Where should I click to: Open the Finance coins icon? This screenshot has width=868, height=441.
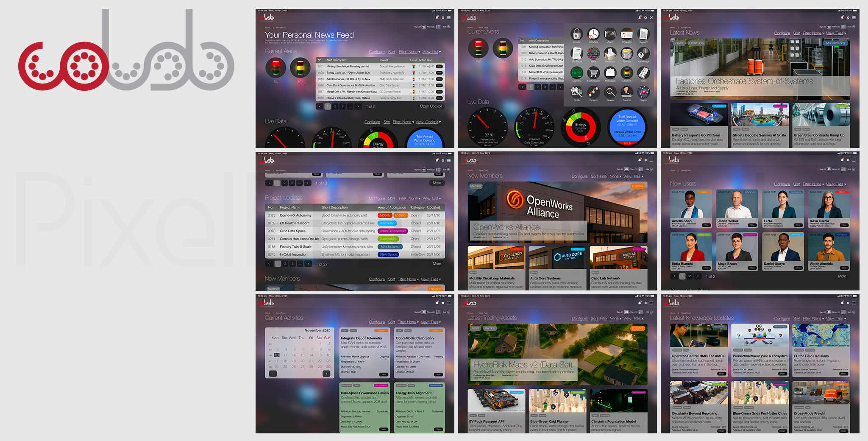pos(627,53)
